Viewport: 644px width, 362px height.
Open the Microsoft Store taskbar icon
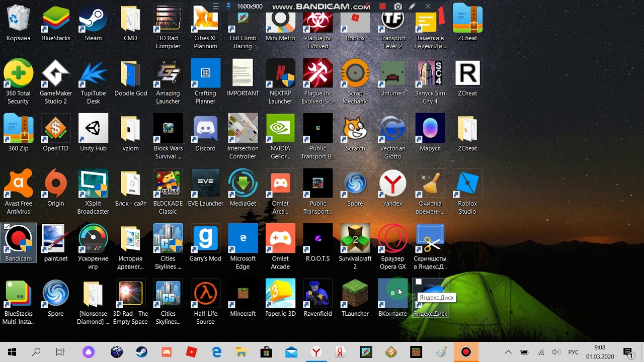click(x=266, y=352)
